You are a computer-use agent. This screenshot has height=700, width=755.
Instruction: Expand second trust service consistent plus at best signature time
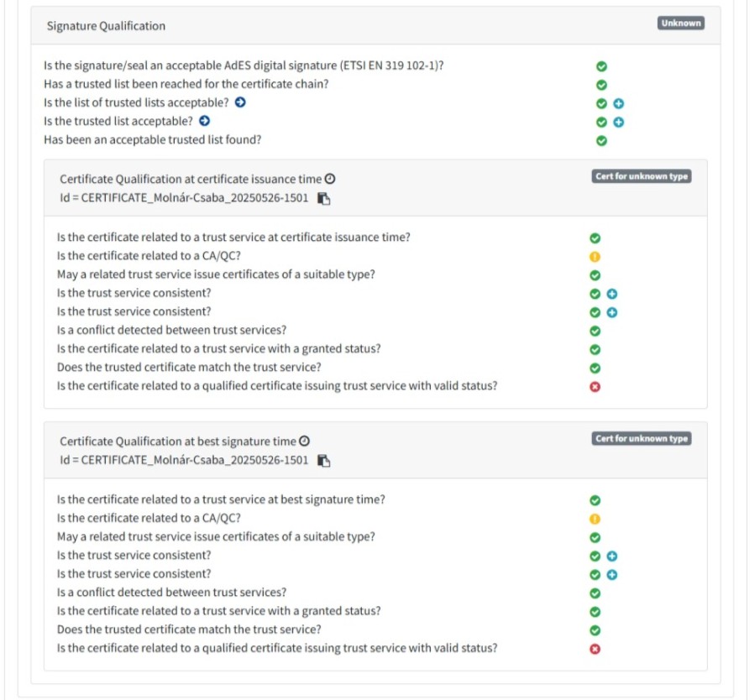point(612,575)
